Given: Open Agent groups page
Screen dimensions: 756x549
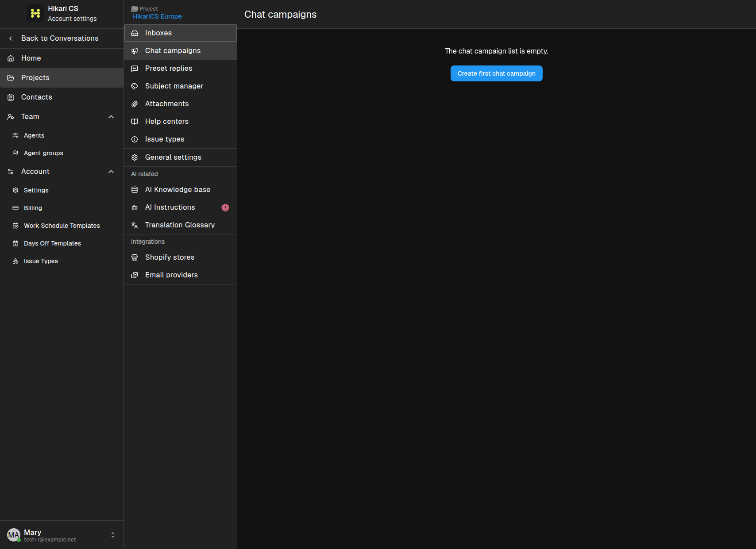Looking at the screenshot, I should (62, 153).
